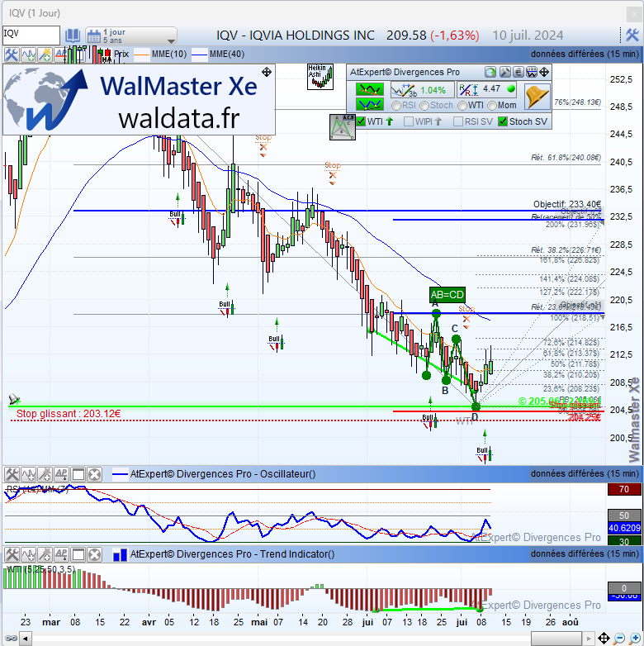This screenshot has height=646, width=644.
Task: Click the AB=CD pattern label
Action: pos(447,295)
